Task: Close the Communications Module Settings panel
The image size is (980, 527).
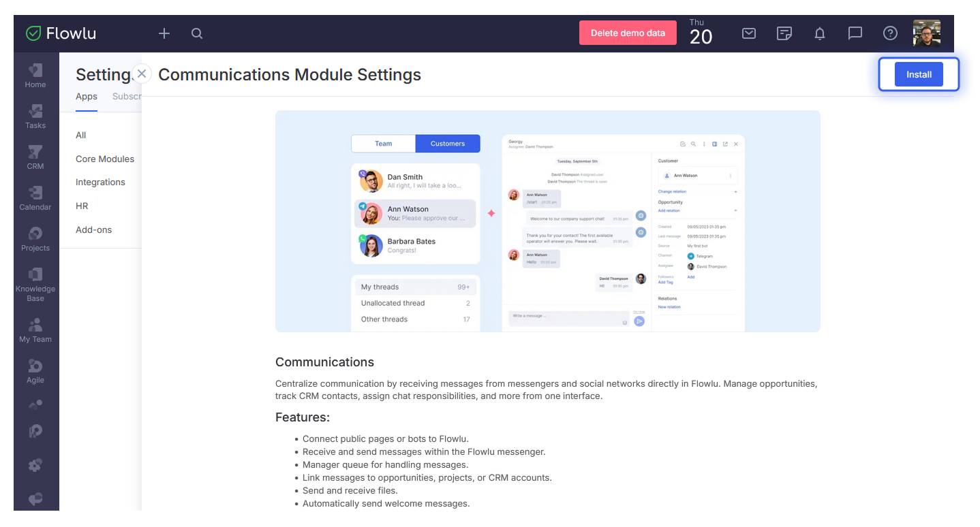Action: pos(141,74)
